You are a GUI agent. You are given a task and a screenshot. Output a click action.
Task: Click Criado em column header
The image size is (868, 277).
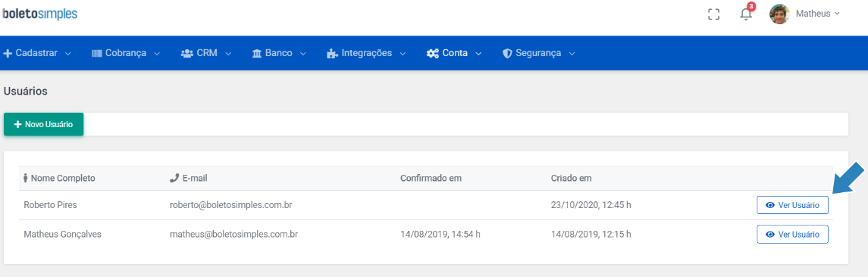click(x=572, y=178)
